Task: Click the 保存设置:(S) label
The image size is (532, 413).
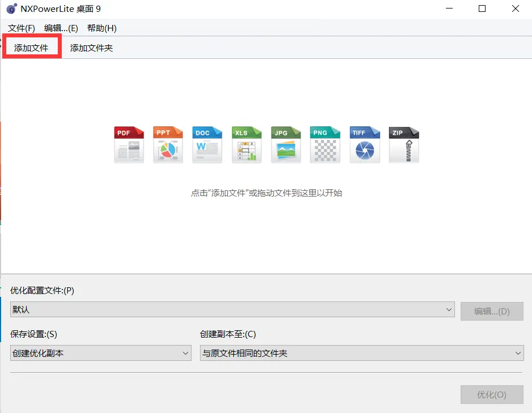Action: point(33,334)
